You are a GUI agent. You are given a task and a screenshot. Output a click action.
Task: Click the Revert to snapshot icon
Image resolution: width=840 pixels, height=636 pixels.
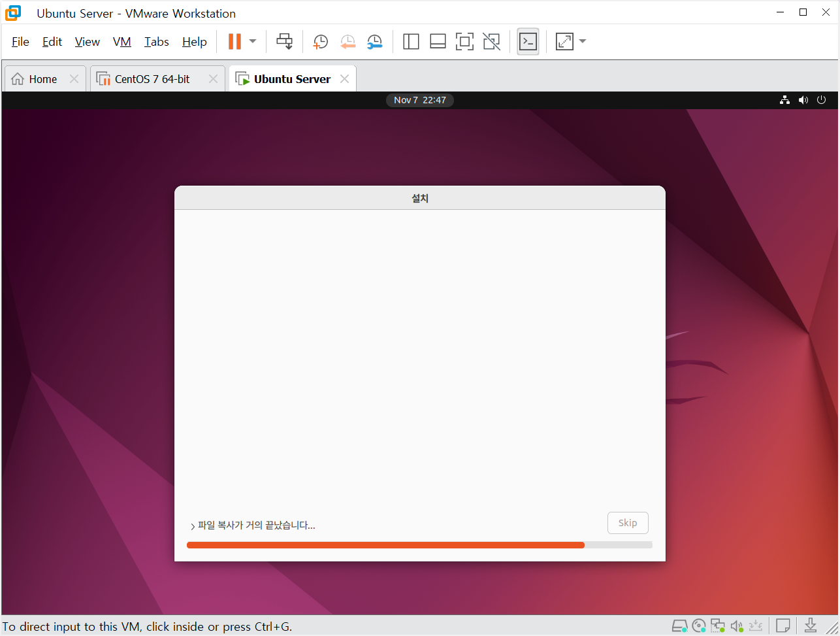347,42
